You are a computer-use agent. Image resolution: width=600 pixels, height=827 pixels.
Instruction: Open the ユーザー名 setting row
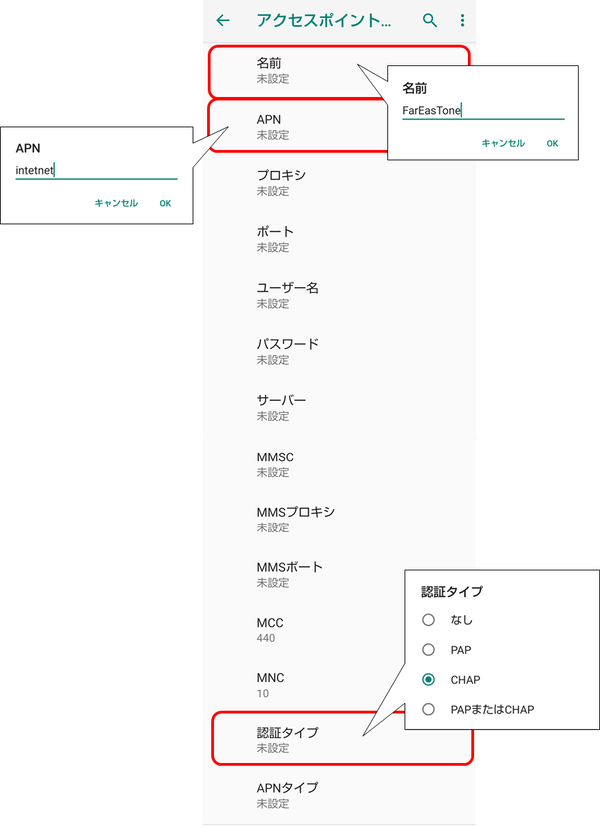[x=339, y=295]
